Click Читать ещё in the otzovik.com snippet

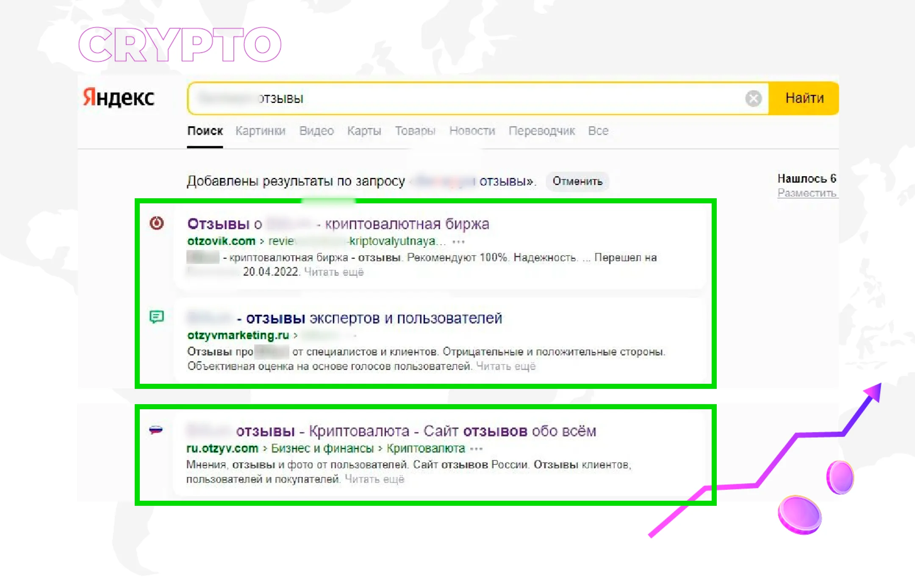tap(334, 272)
